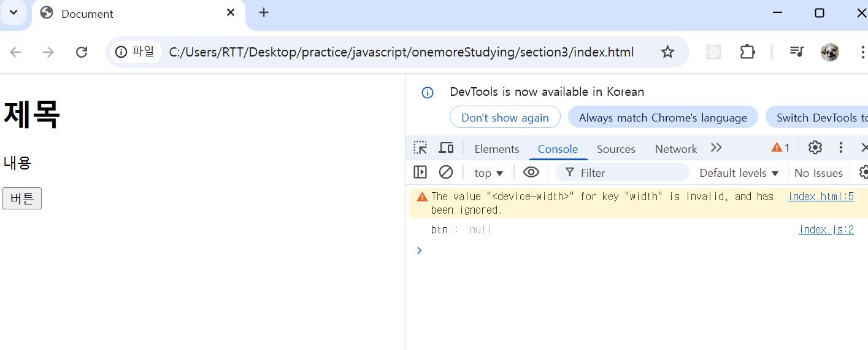Show the console sidebar panel icon
This screenshot has width=868, height=350.
tap(420, 173)
